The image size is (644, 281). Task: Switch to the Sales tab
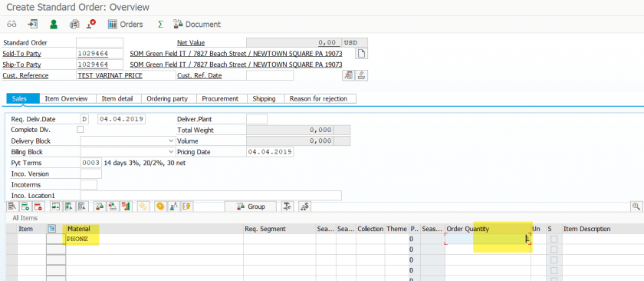[23, 99]
